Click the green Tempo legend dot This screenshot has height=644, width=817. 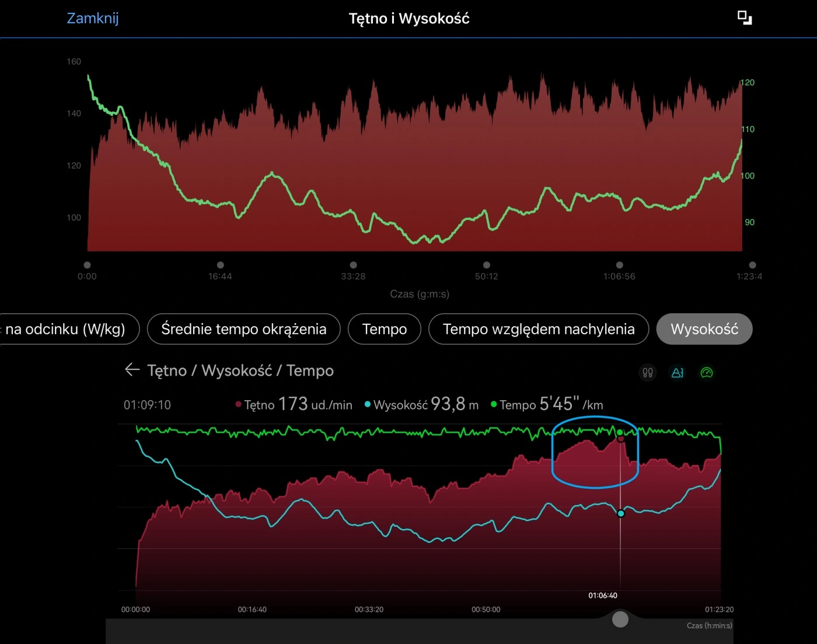click(494, 404)
